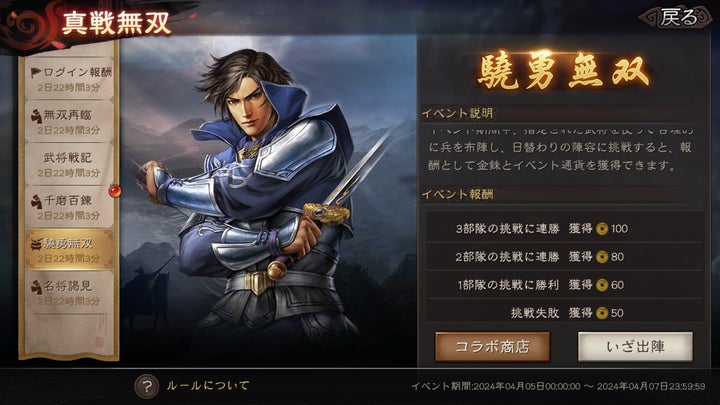This screenshot has height=405, width=720.
Task: Click the ルールについて rules link text
Action: click(x=208, y=385)
